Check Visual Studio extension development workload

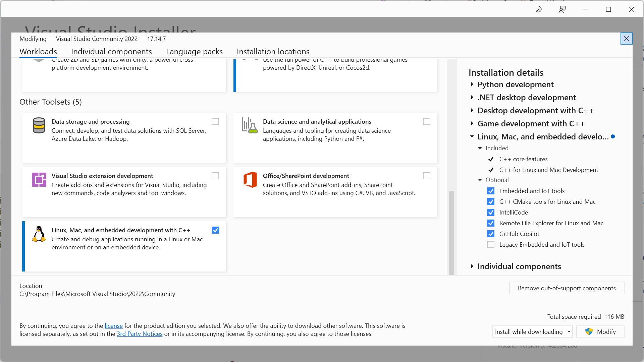pyautogui.click(x=215, y=176)
